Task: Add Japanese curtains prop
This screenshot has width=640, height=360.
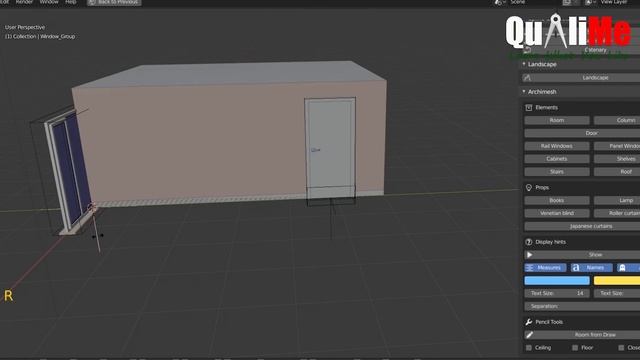Action: click(582, 226)
